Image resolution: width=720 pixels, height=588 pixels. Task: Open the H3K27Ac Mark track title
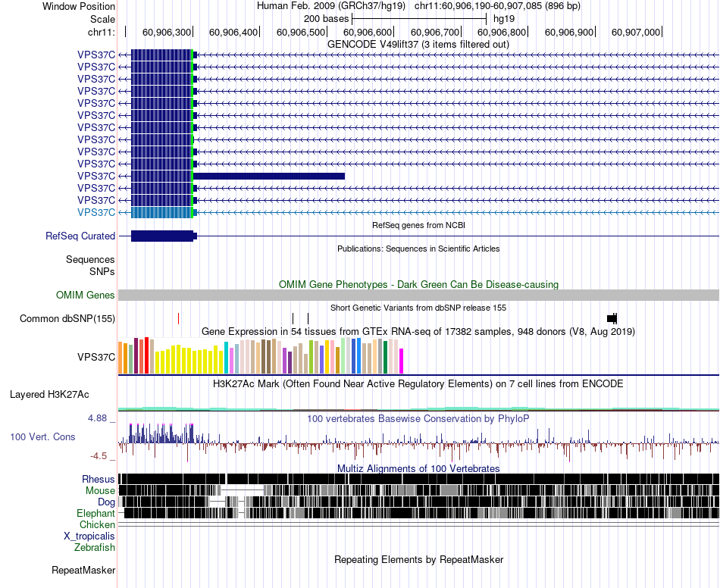(x=418, y=383)
